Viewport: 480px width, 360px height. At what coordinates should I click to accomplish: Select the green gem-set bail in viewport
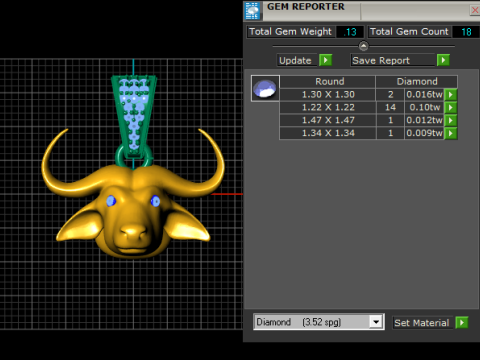(x=134, y=117)
